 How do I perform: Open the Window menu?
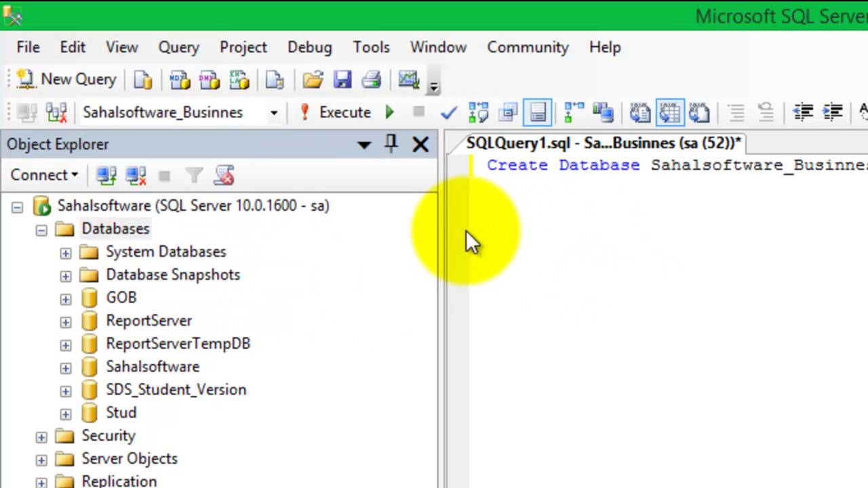tap(439, 47)
